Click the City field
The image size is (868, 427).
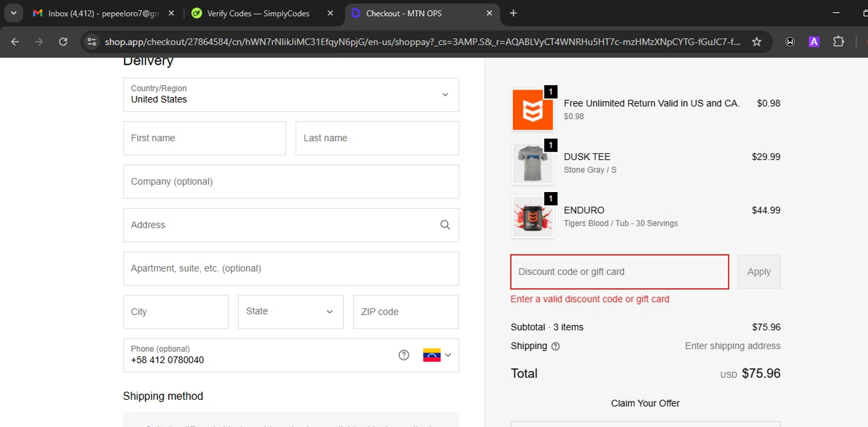[176, 312]
